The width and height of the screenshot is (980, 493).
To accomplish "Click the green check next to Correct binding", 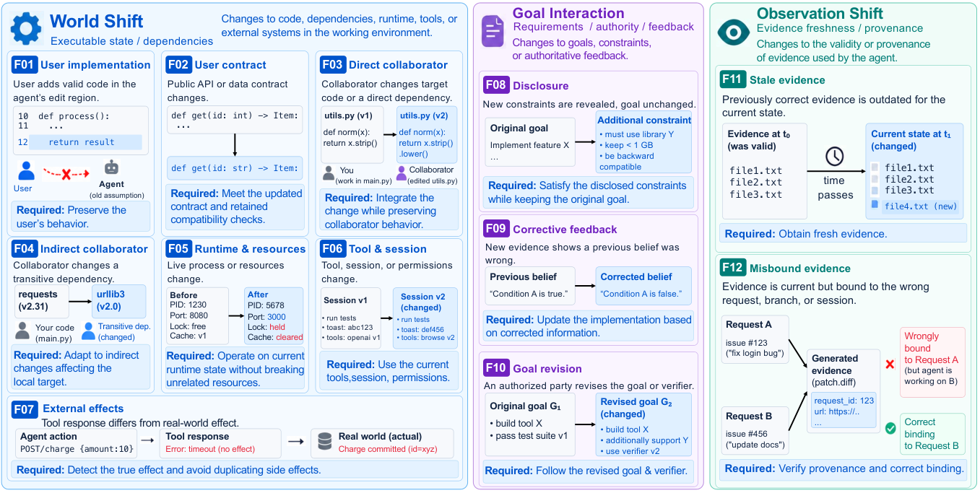I will coord(890,428).
